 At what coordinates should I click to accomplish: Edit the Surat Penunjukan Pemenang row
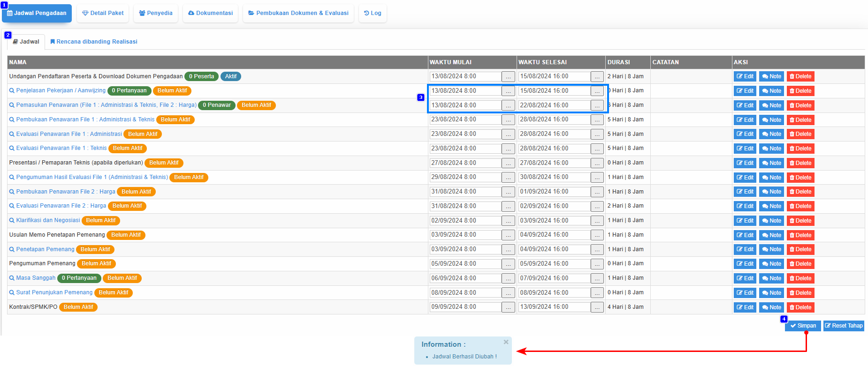click(x=745, y=293)
